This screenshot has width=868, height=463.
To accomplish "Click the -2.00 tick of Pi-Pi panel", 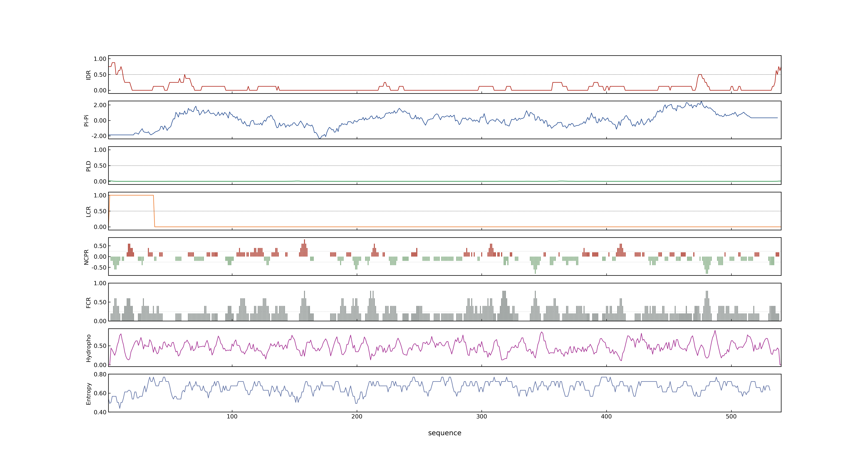I will 99,136.
